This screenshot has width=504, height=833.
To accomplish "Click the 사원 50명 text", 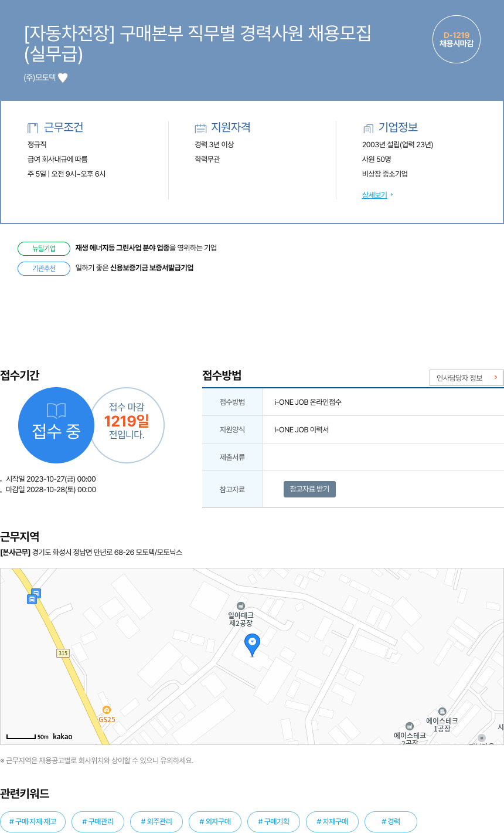I will pyautogui.click(x=377, y=160).
